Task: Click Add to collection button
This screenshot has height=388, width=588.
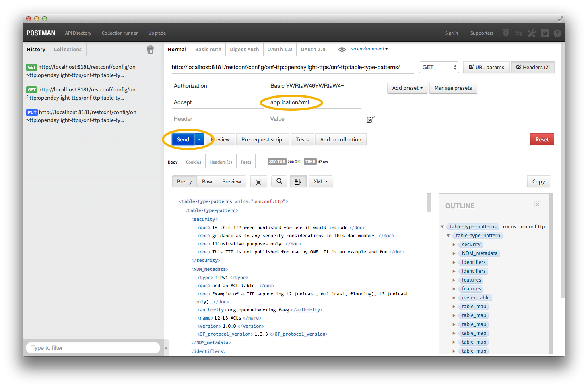Action: pyautogui.click(x=341, y=139)
